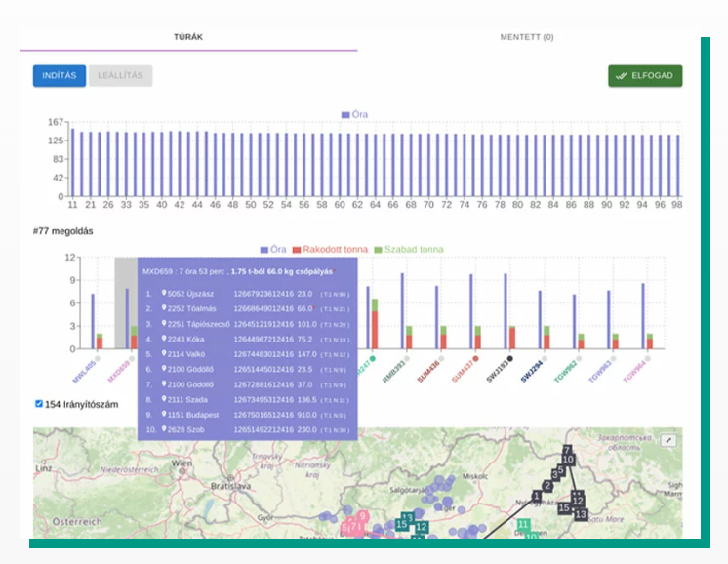Click the "#77 megoldás" heading

pos(63,231)
